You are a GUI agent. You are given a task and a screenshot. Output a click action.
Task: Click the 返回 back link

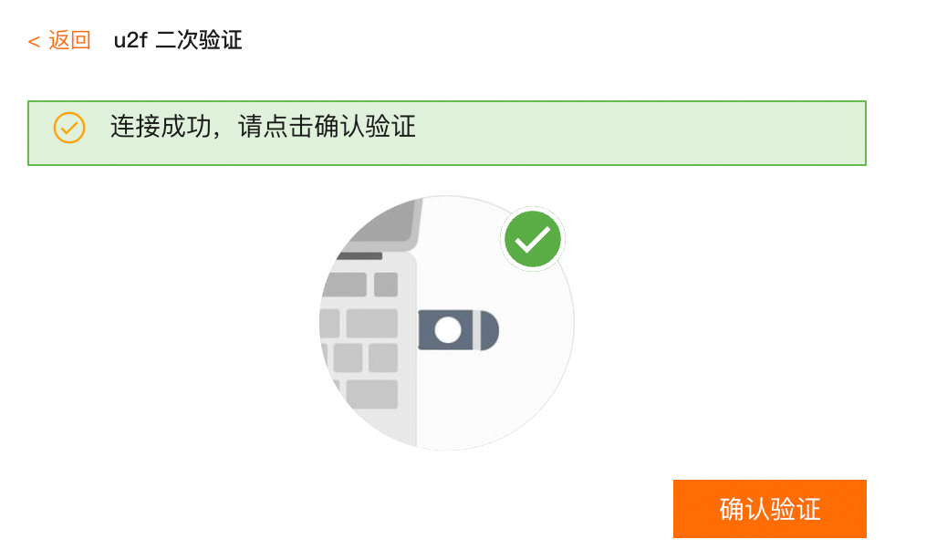pos(59,40)
